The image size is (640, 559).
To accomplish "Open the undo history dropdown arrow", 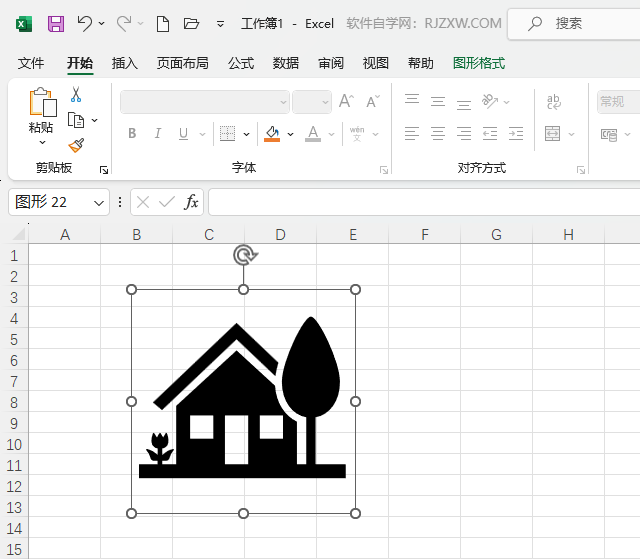I will tap(102, 24).
